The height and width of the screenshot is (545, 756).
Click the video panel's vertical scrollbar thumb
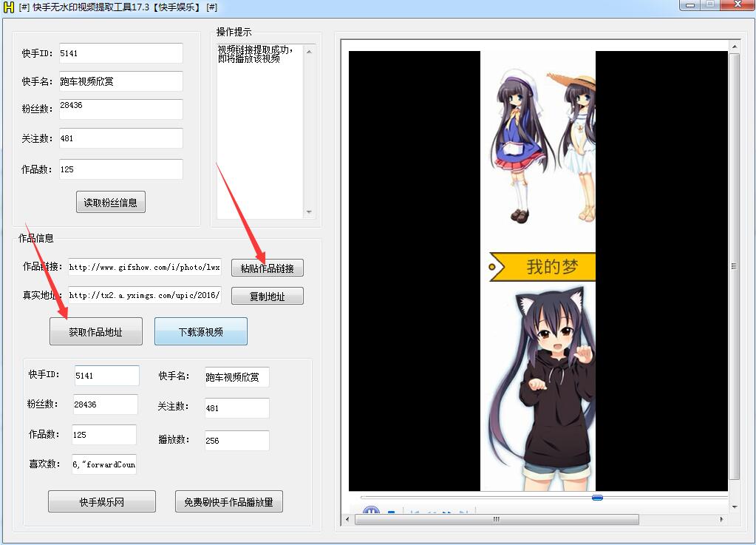[x=735, y=265]
